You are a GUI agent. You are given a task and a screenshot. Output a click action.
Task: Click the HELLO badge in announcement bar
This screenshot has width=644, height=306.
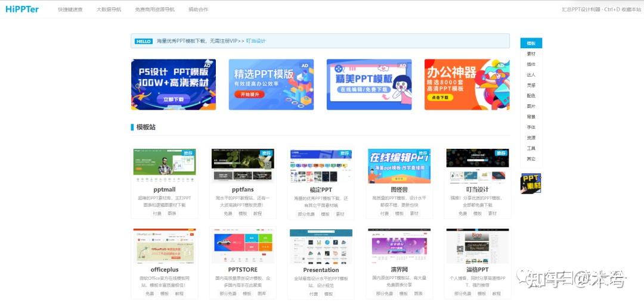tap(144, 42)
